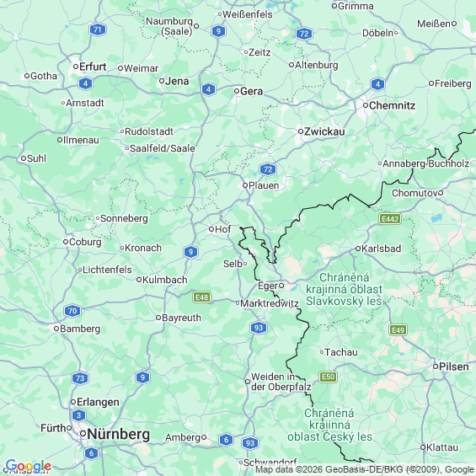Click the Bayreuth town label
Image resolution: width=476 pixels, height=476 pixels.
click(181, 318)
